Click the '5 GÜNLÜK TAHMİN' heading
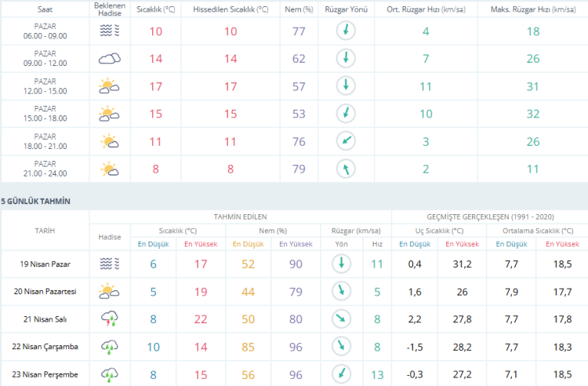The image size is (588, 386). pos(35,201)
